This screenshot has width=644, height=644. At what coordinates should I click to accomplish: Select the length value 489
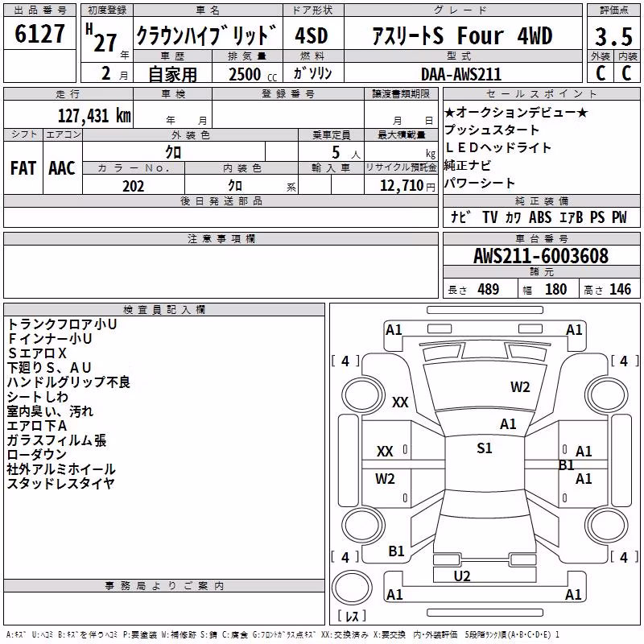[x=489, y=289]
